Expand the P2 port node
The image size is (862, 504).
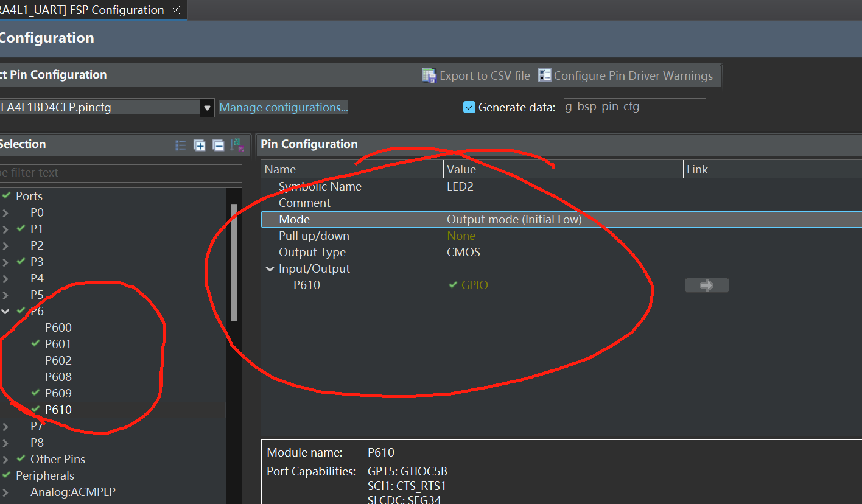point(5,246)
